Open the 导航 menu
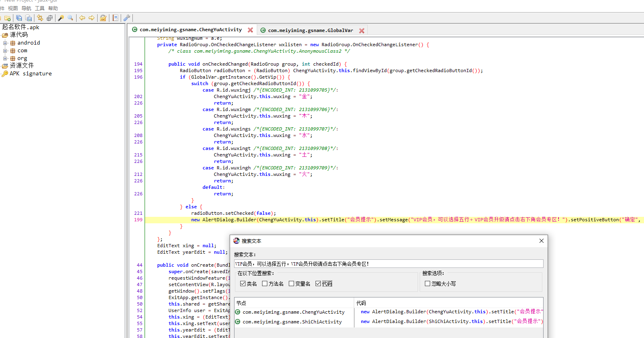The image size is (644, 338). [26, 8]
